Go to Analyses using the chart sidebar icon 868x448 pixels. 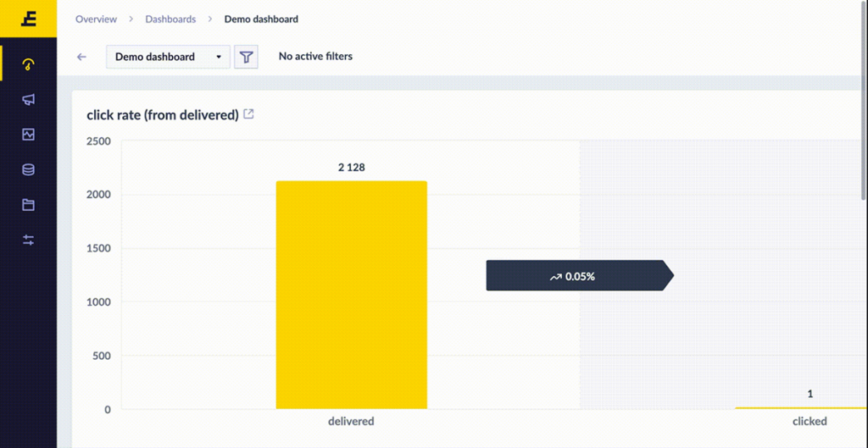click(28, 135)
